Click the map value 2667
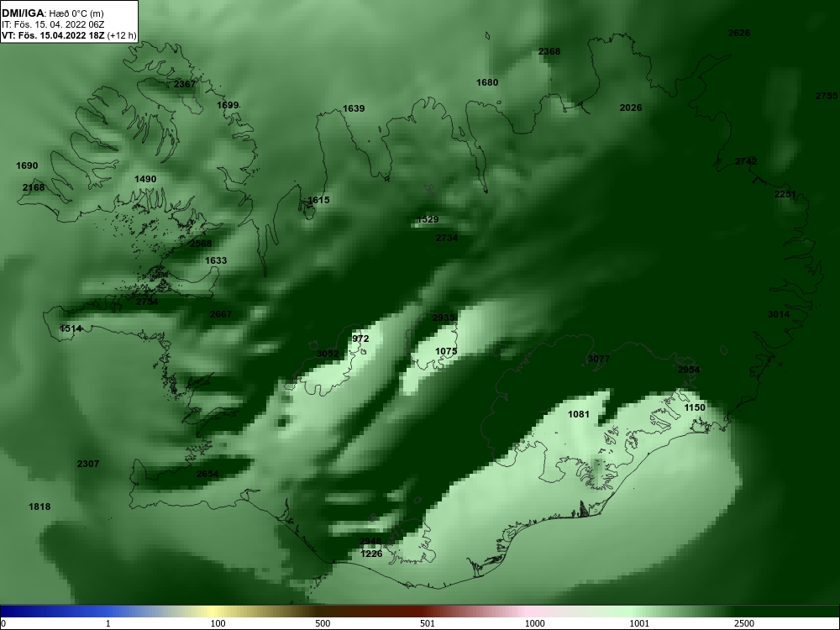This screenshot has width=840, height=630. click(x=221, y=314)
